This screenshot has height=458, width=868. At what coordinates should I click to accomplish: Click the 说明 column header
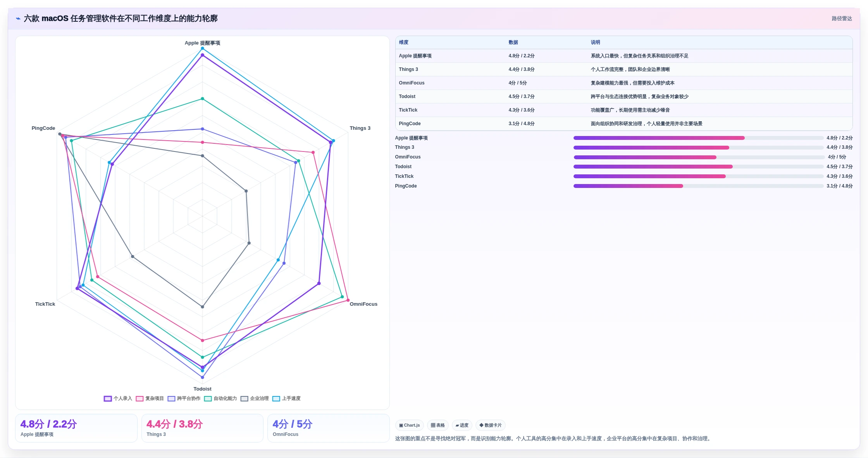point(595,42)
